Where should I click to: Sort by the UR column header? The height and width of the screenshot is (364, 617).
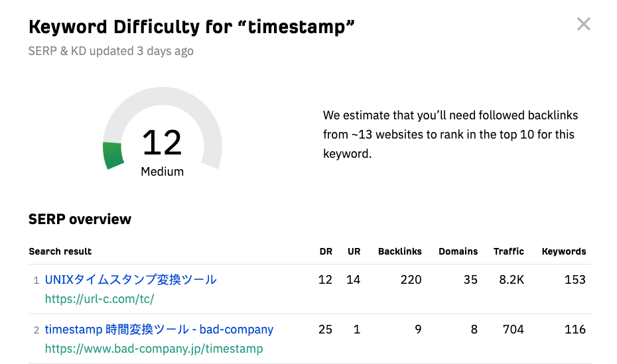point(354,252)
